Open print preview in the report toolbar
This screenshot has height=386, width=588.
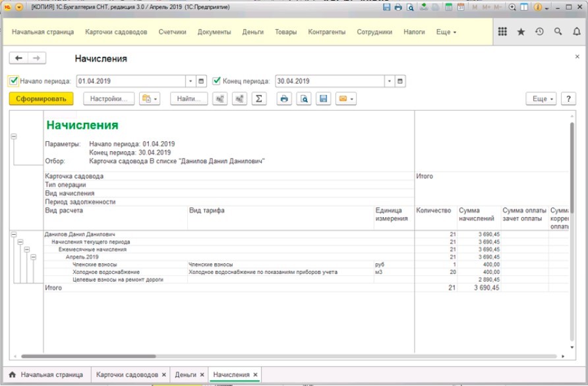304,99
